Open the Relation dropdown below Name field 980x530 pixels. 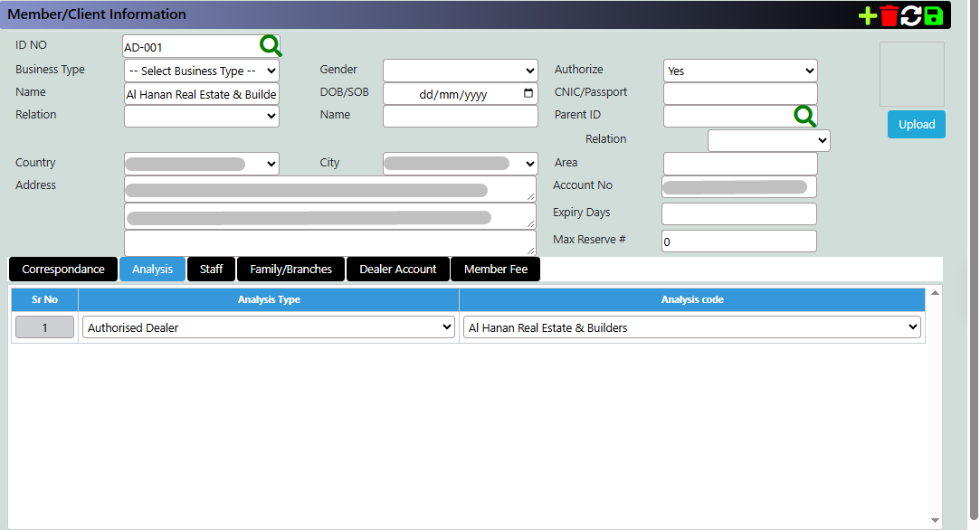201,116
